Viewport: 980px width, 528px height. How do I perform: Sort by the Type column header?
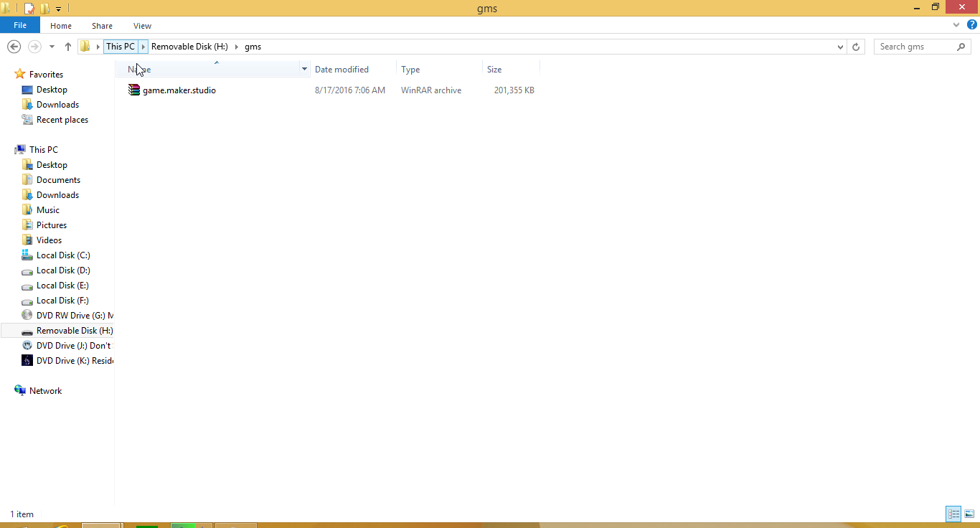[x=410, y=70]
